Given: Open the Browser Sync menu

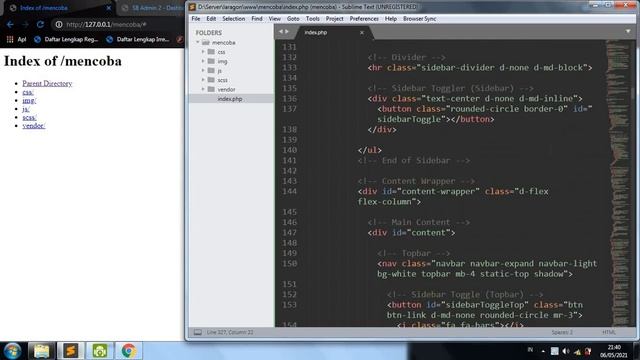Looking at the screenshot, I should coord(420,19).
